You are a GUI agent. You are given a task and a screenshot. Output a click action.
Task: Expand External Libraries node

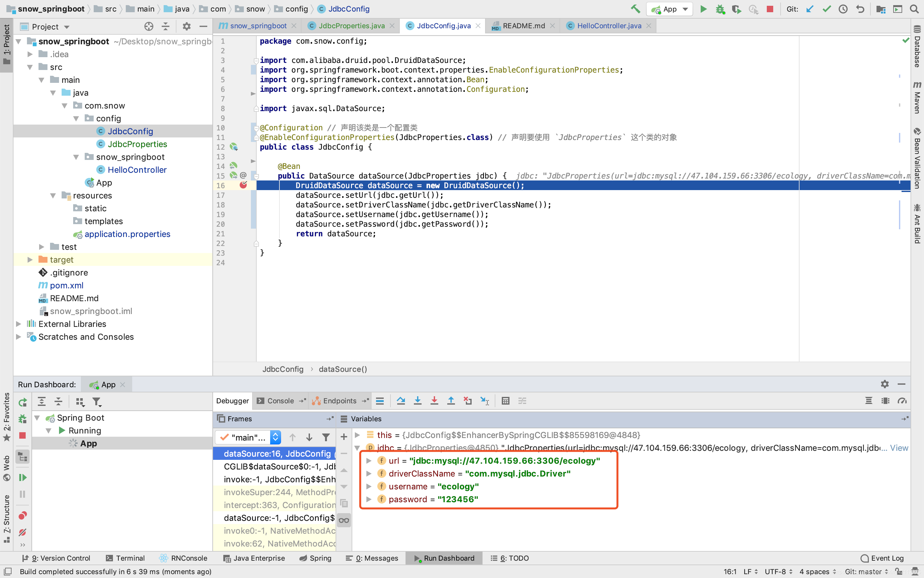[x=18, y=324]
